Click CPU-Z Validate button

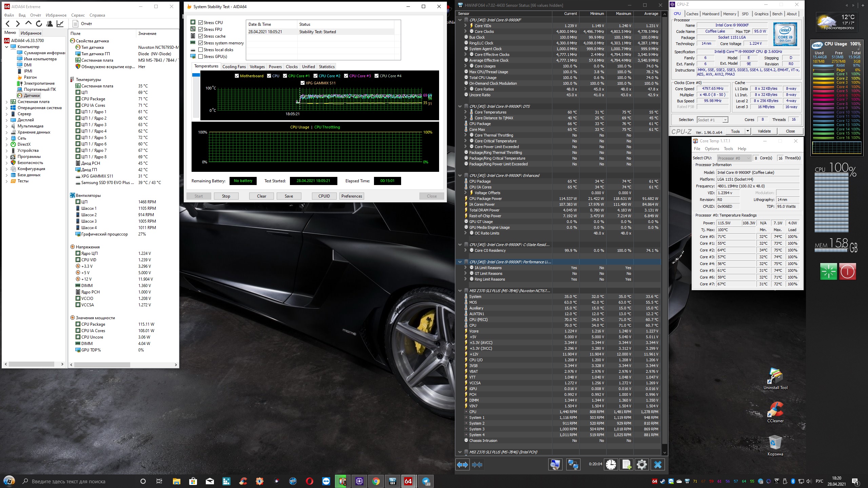pyautogui.click(x=764, y=131)
